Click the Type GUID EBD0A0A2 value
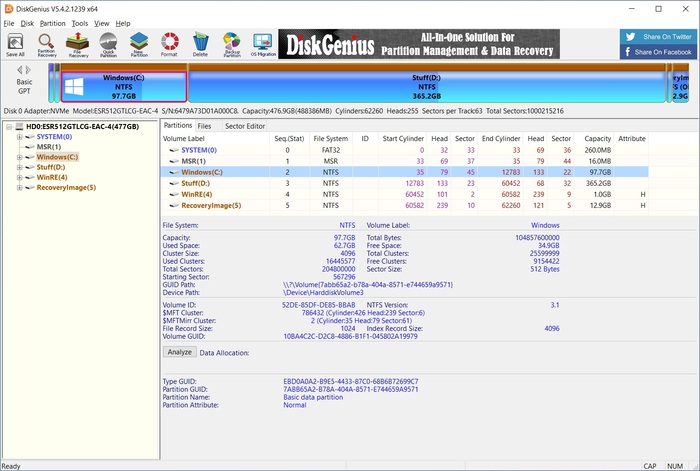This screenshot has width=700, height=471. (x=351, y=381)
